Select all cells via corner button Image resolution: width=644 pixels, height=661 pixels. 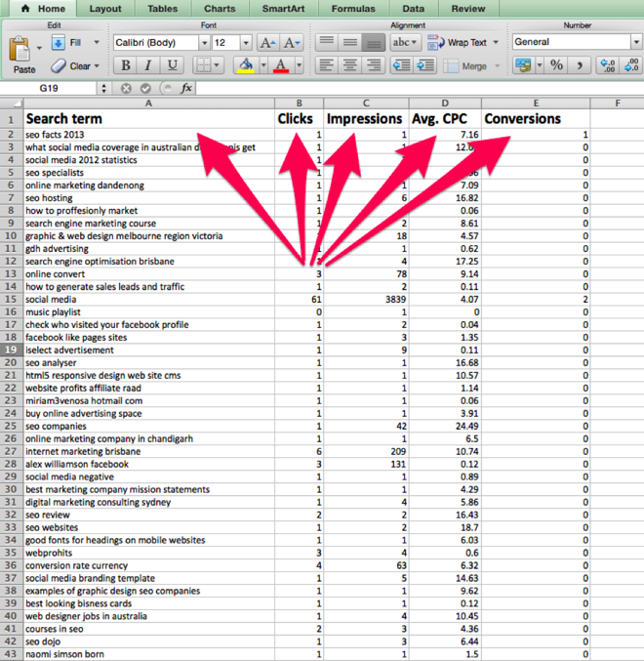coord(12,103)
